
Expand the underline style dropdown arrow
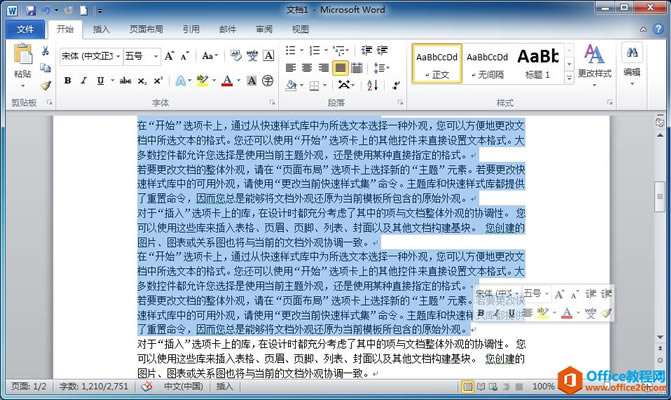(x=112, y=80)
